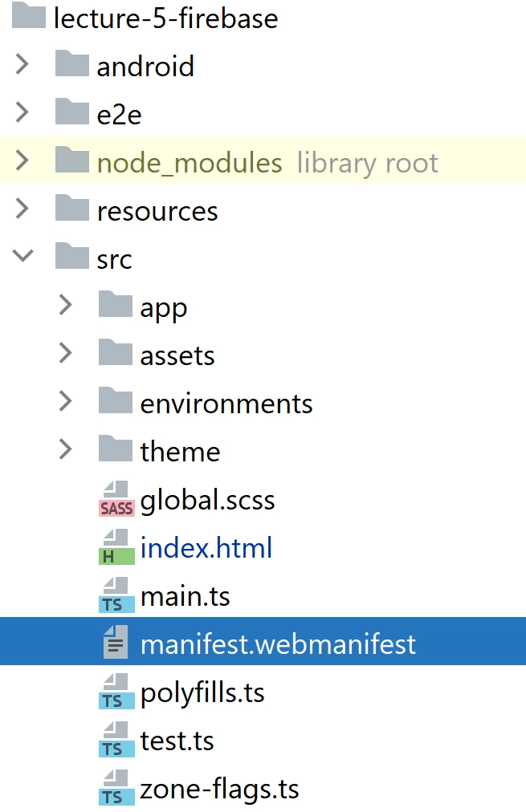Image resolution: width=526 pixels, height=812 pixels.
Task: Click the HTML file icon beside index.html
Action: coord(116,547)
